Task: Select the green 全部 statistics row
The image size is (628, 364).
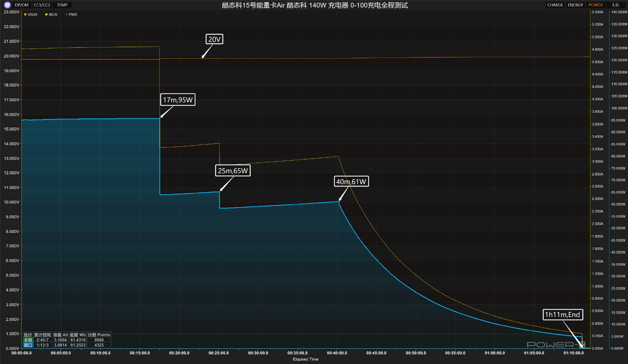Action: (x=28, y=340)
